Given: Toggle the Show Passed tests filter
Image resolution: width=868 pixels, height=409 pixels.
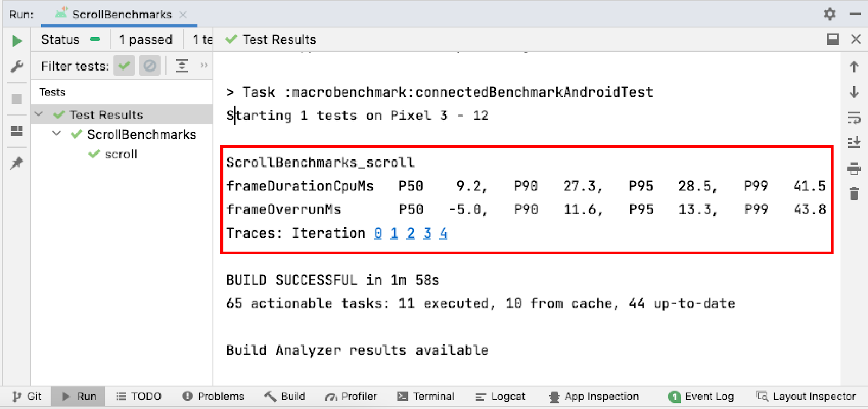Looking at the screenshot, I should [x=124, y=66].
